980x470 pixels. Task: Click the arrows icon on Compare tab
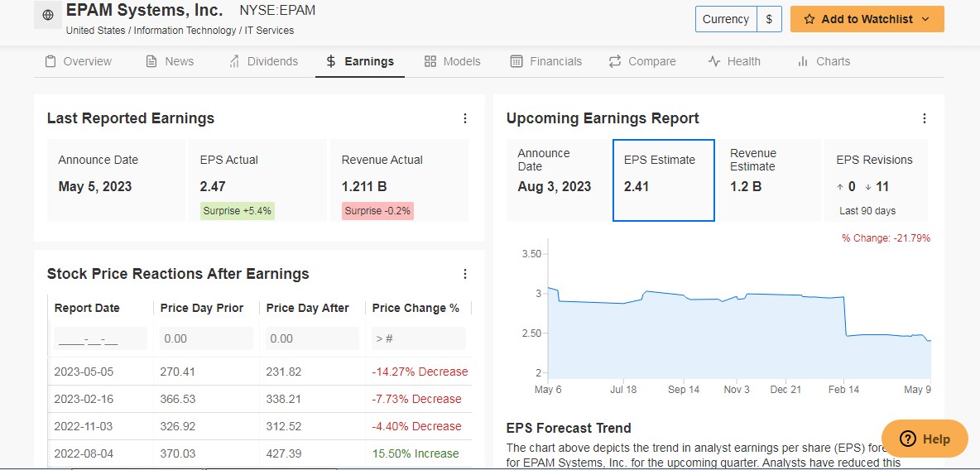(x=615, y=61)
